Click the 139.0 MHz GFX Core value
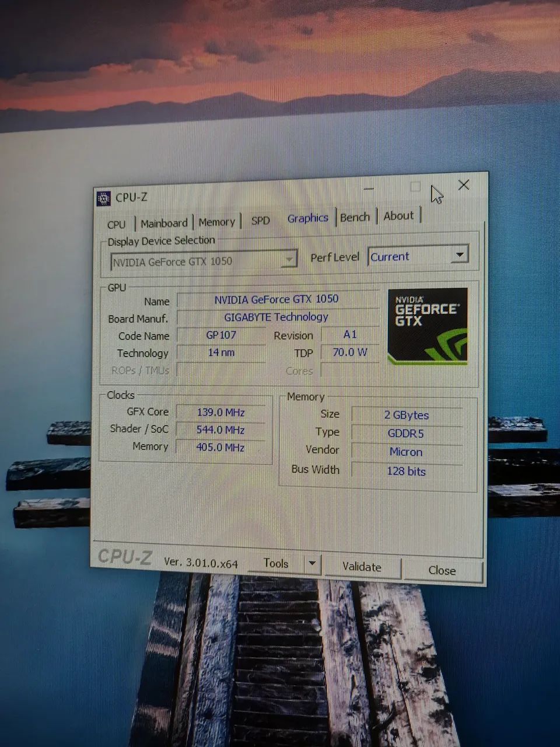Viewport: 560px width, 747px height. coord(220,412)
